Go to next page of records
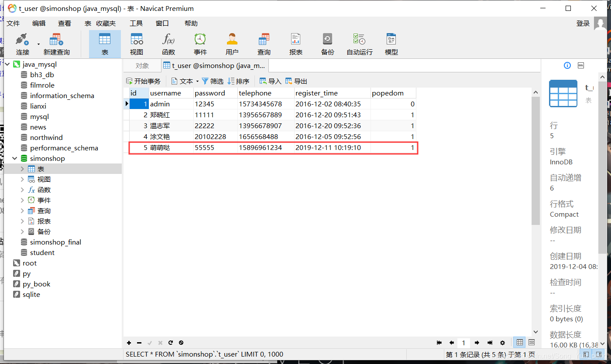This screenshot has width=611, height=364. (477, 343)
